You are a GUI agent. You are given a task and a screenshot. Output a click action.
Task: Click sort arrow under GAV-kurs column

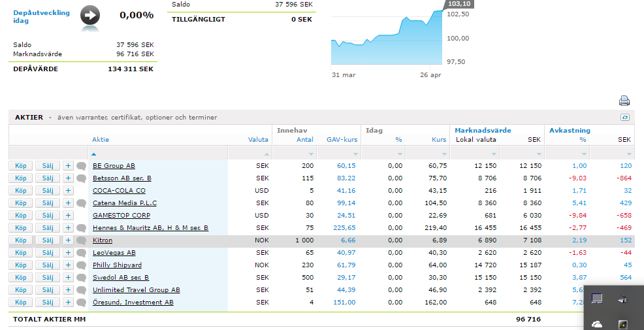355,154
